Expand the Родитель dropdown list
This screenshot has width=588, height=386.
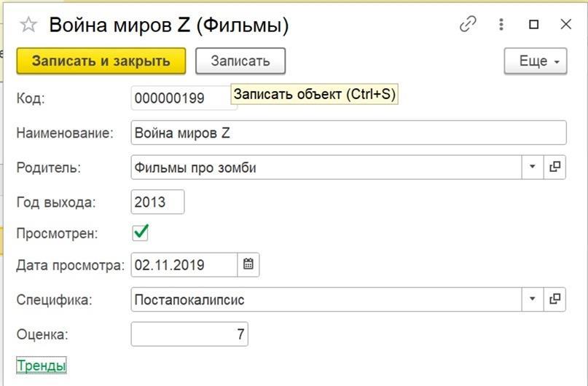(533, 167)
